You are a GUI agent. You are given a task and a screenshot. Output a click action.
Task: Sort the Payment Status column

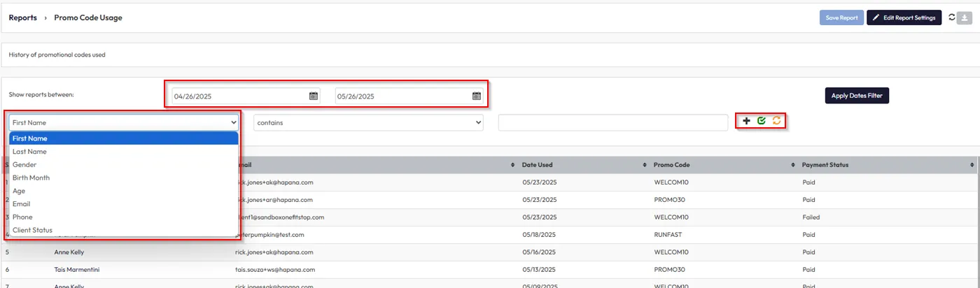pyautogui.click(x=972, y=165)
